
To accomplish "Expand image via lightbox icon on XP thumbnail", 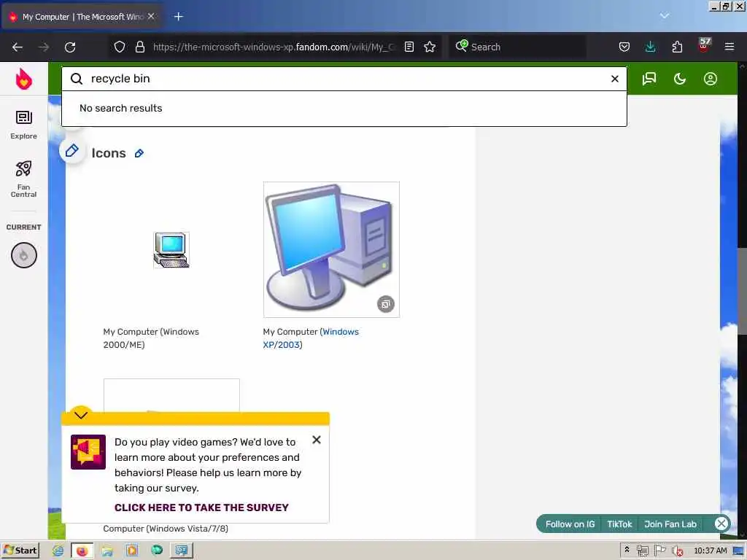I will click(386, 304).
